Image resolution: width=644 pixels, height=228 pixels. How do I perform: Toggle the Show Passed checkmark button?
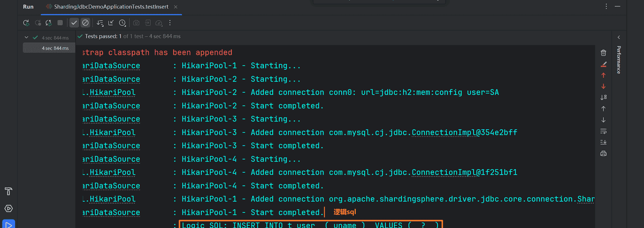click(x=74, y=23)
